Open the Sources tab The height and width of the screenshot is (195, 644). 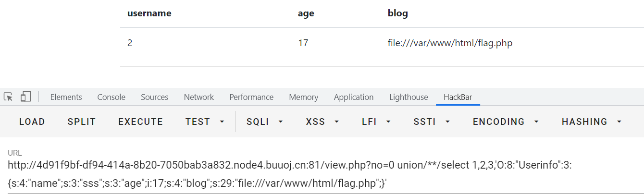click(154, 97)
